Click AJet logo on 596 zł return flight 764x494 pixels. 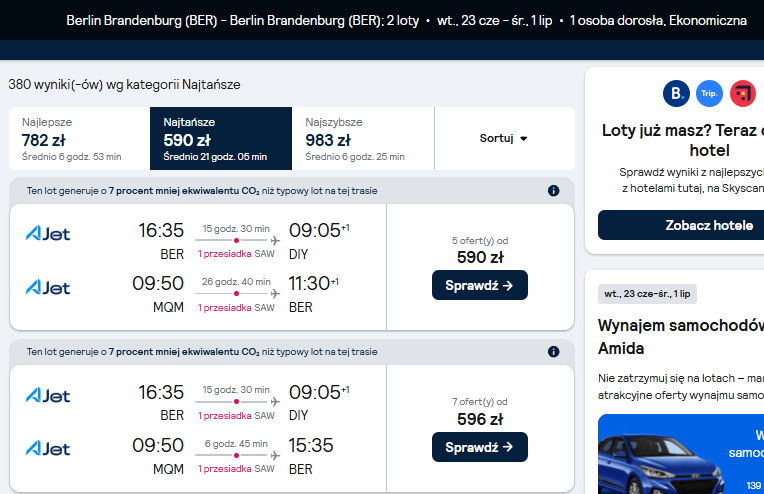point(48,449)
